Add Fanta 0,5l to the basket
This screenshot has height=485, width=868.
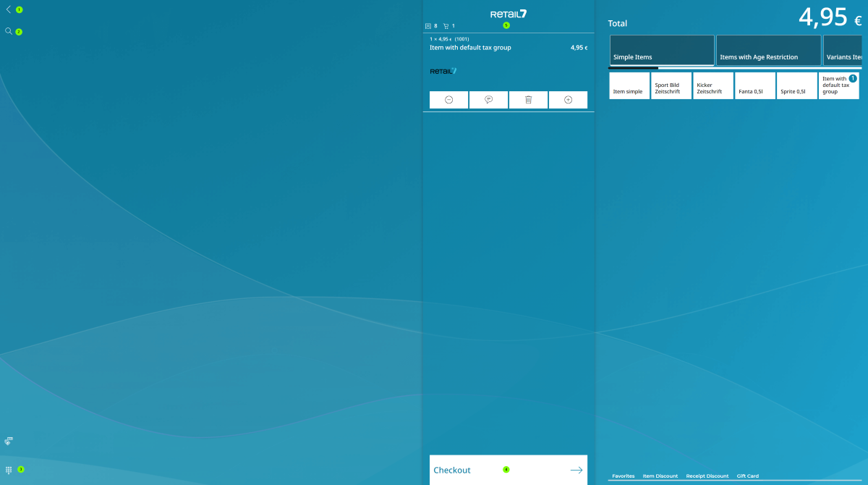[x=755, y=85]
